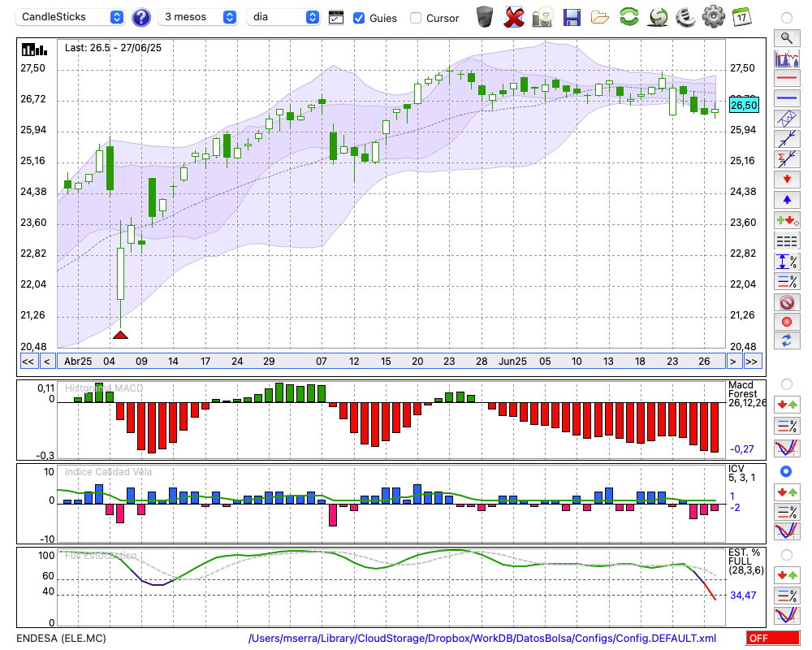Step the chart forward with '>'
The image size is (812, 650).
click(x=732, y=362)
